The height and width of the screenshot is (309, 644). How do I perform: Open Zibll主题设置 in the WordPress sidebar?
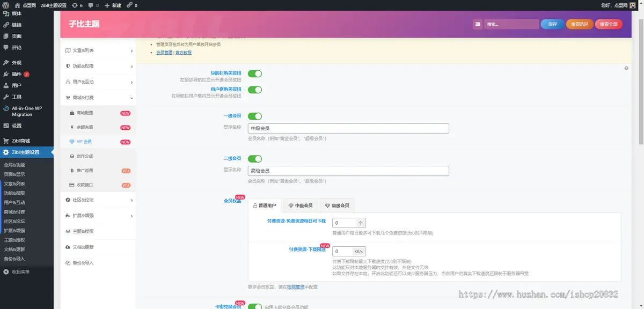point(27,152)
